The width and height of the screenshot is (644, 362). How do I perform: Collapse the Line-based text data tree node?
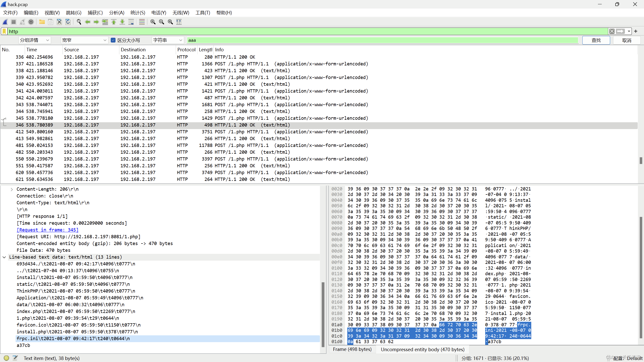(x=4, y=257)
